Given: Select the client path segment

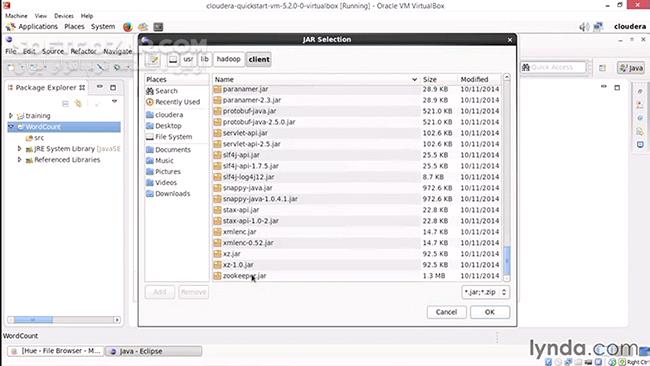Looking at the screenshot, I should tap(259, 59).
